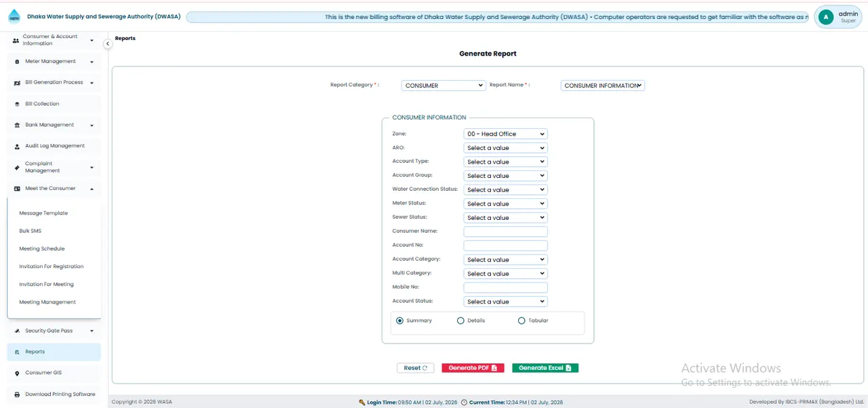Select the Tabular radio button

(x=521, y=320)
